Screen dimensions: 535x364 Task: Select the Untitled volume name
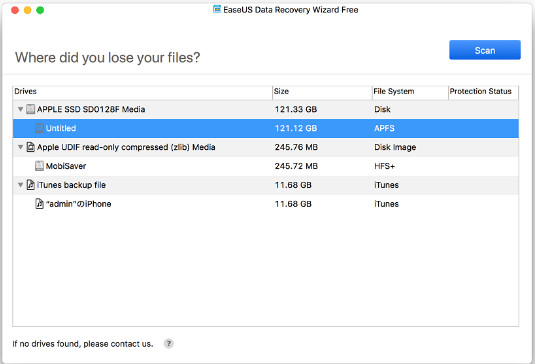[61, 128]
